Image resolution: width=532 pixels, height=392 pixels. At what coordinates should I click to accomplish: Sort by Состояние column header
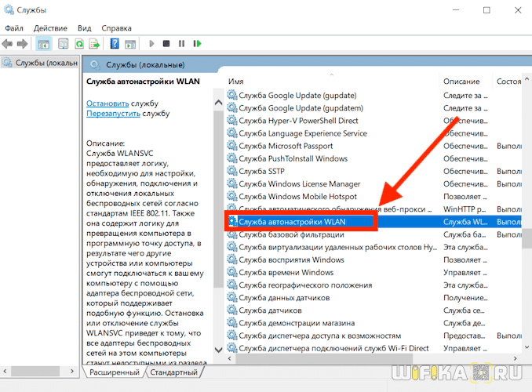[x=508, y=82]
